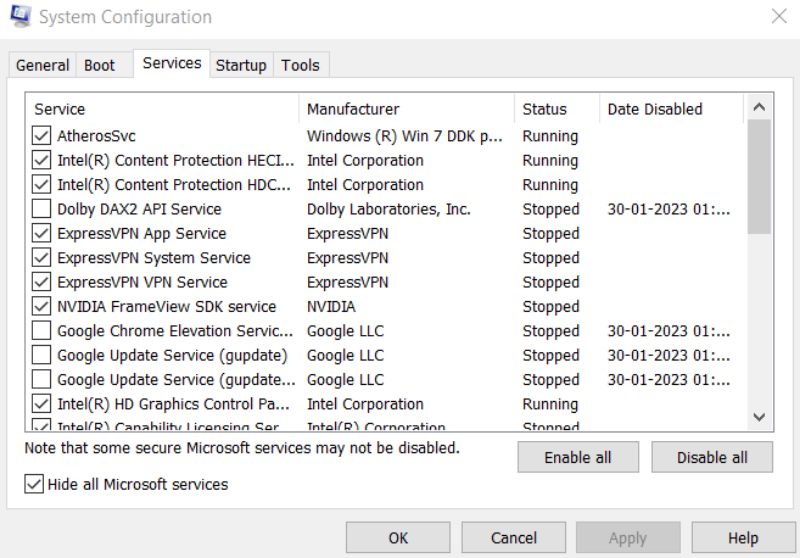Click the Disable all button
Screen dimensions: 800x558
(712, 458)
